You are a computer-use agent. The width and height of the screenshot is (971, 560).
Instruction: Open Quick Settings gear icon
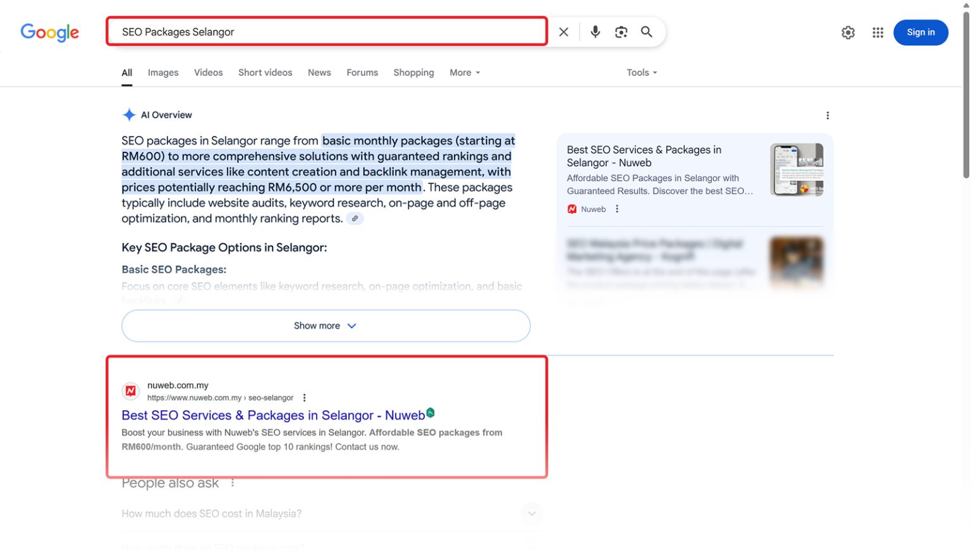click(x=848, y=33)
